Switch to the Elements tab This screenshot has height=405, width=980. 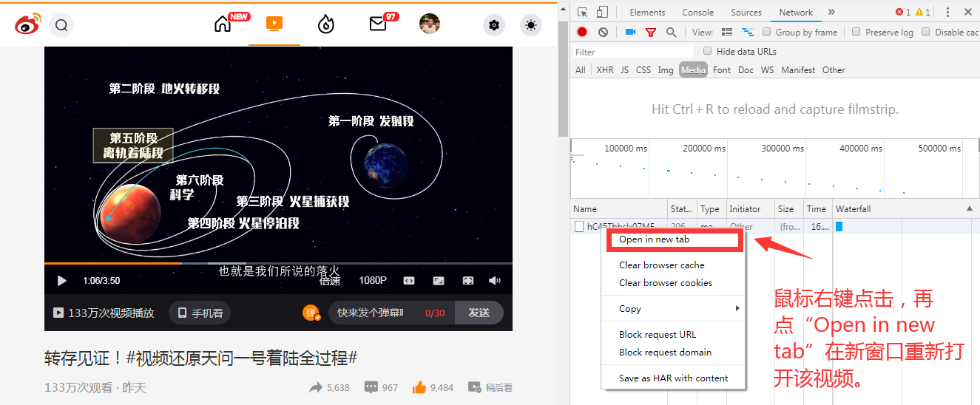(647, 13)
